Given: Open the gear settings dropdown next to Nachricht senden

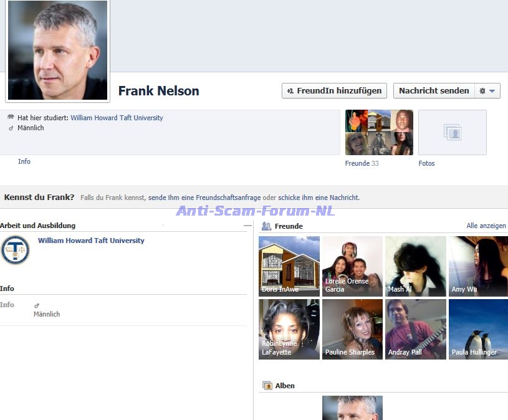Looking at the screenshot, I should (487, 91).
